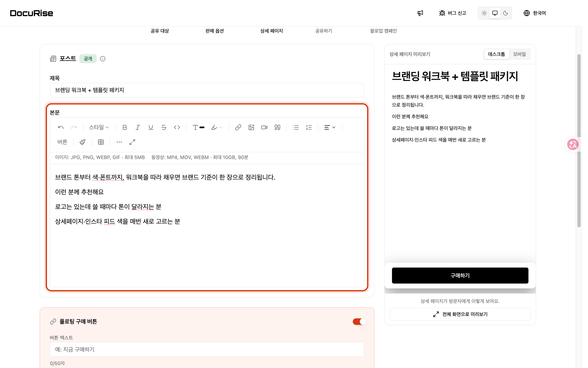Open the highlight color tool
588x368 pixels.
pyautogui.click(x=217, y=127)
